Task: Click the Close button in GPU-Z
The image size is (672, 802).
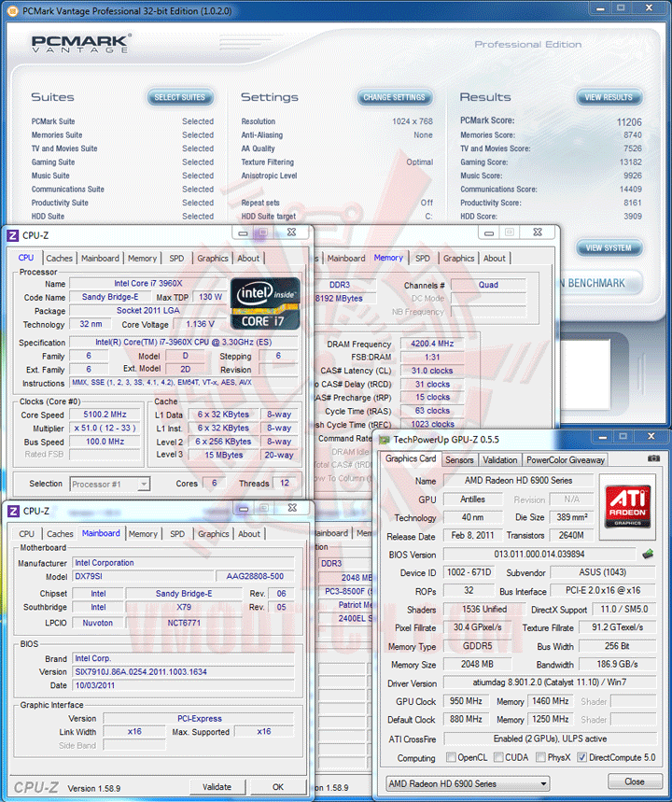Action: coord(634,781)
